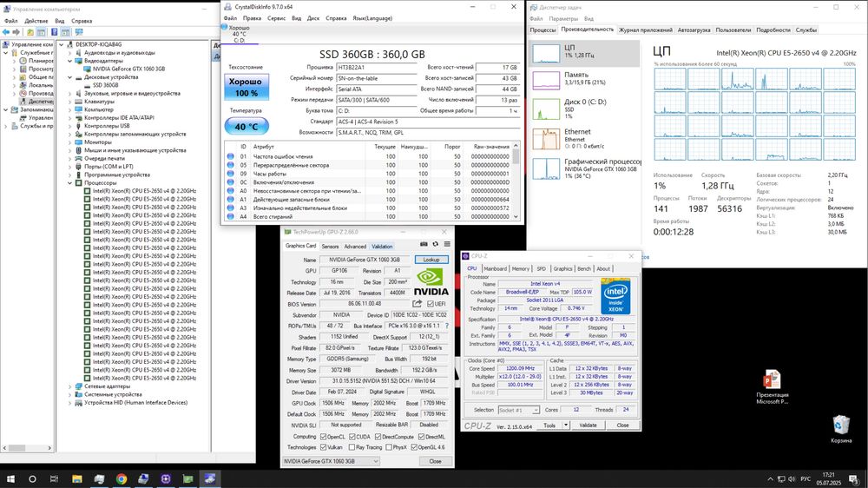Toggle DirectML checkbox in GPU-Z
868x488 pixels.
[x=421, y=437]
